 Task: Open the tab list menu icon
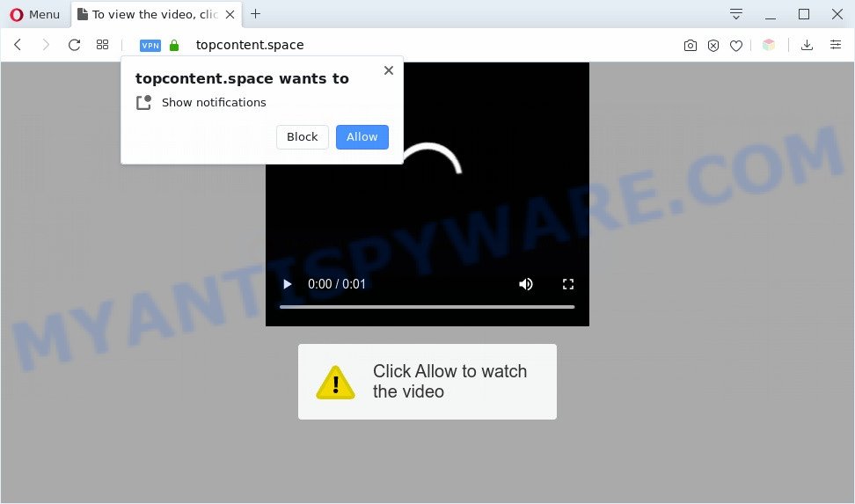[x=736, y=14]
